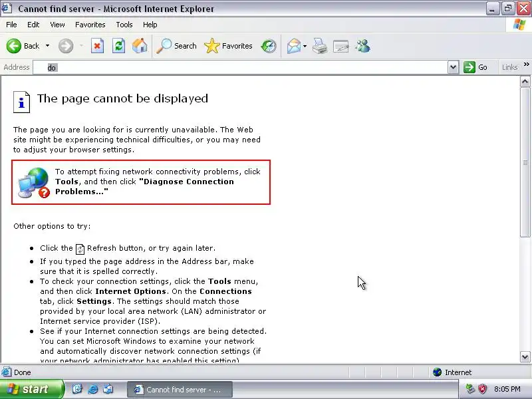532x399 pixels.
Task: Open the File menu
Action: click(x=11, y=25)
